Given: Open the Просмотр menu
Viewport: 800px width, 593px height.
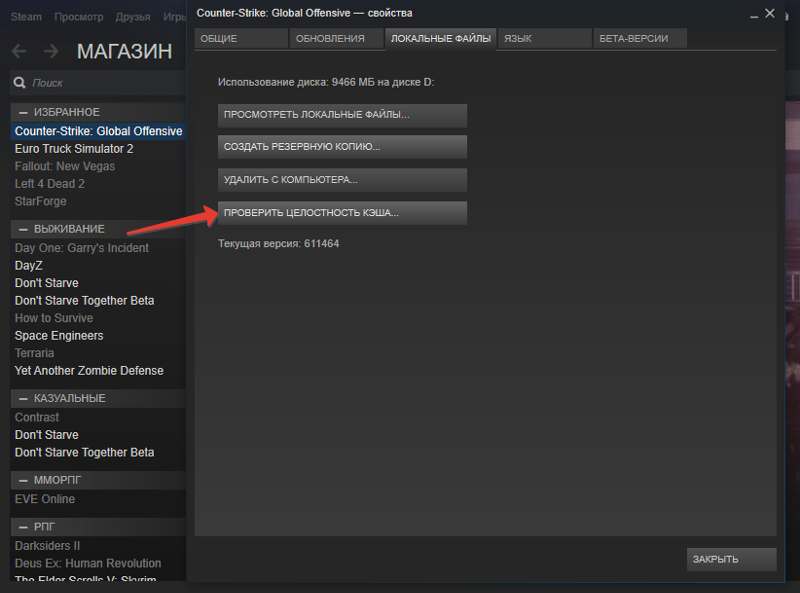Looking at the screenshot, I should (79, 17).
